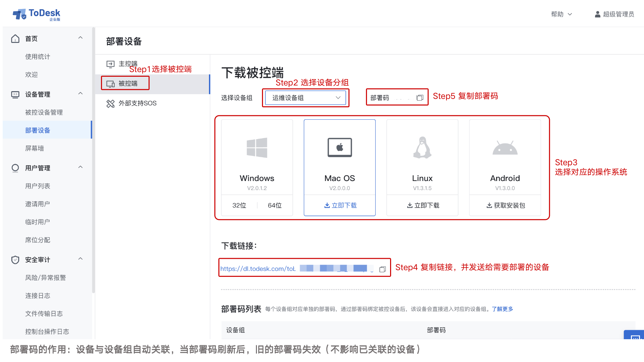Open the 运维设备组 device group dropdown
This screenshot has height=362, width=644.
click(306, 98)
